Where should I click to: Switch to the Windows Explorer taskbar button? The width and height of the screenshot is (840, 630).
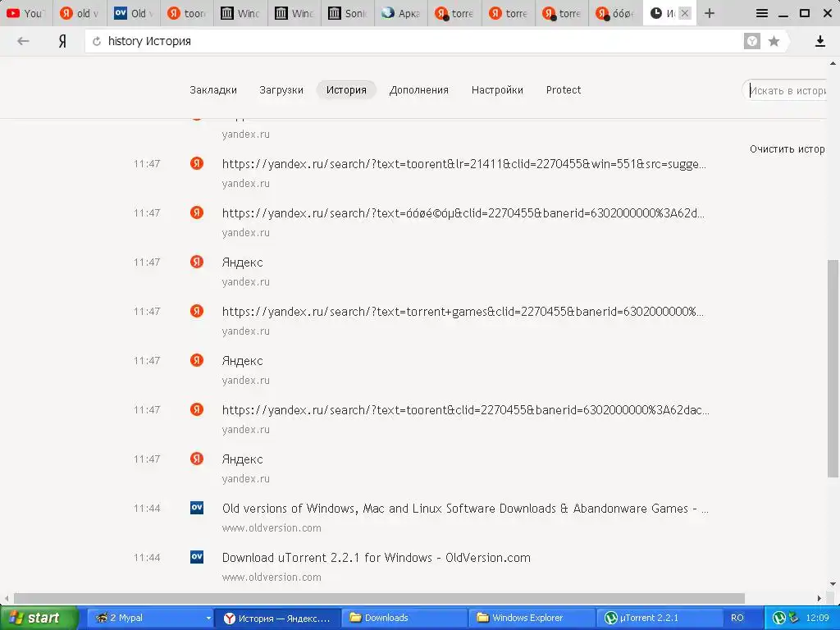click(x=531, y=619)
